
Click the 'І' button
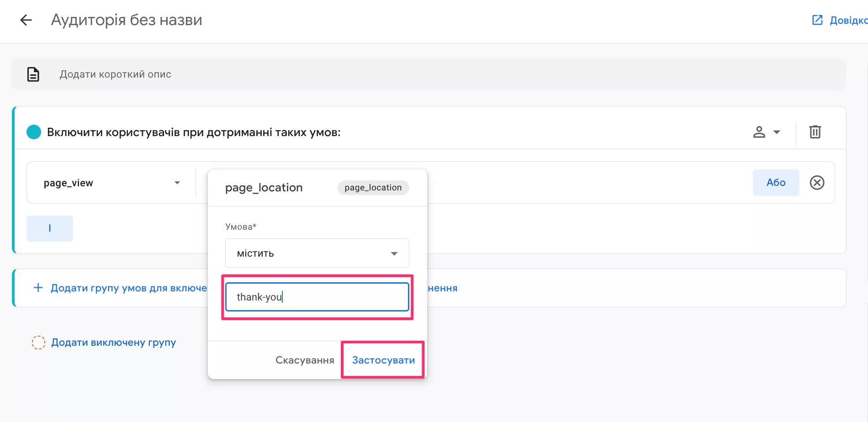(x=50, y=228)
